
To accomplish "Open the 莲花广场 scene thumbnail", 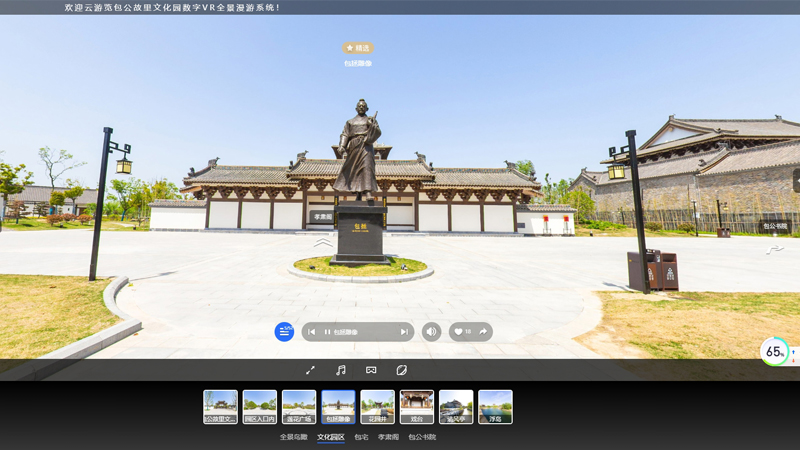I will click(x=299, y=407).
